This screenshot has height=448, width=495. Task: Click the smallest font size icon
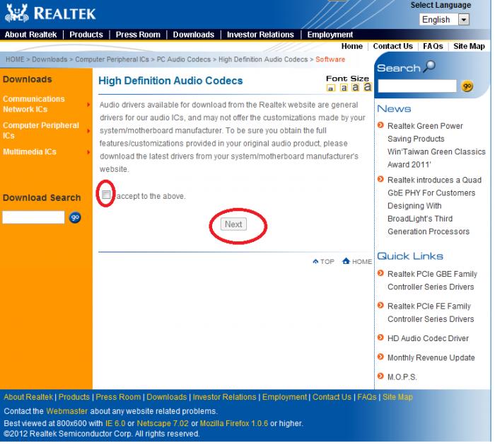coord(330,88)
